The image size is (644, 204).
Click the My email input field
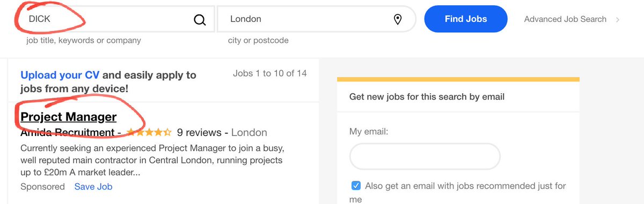tap(425, 156)
